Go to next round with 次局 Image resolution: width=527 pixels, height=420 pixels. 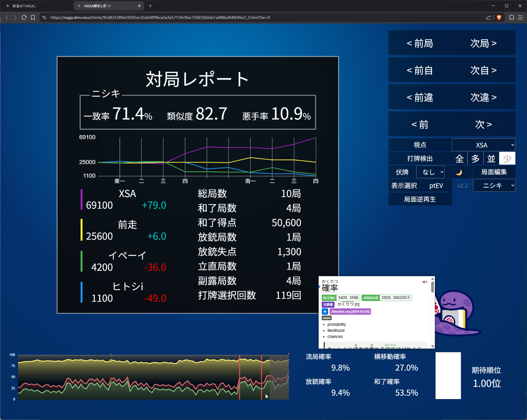click(x=483, y=43)
